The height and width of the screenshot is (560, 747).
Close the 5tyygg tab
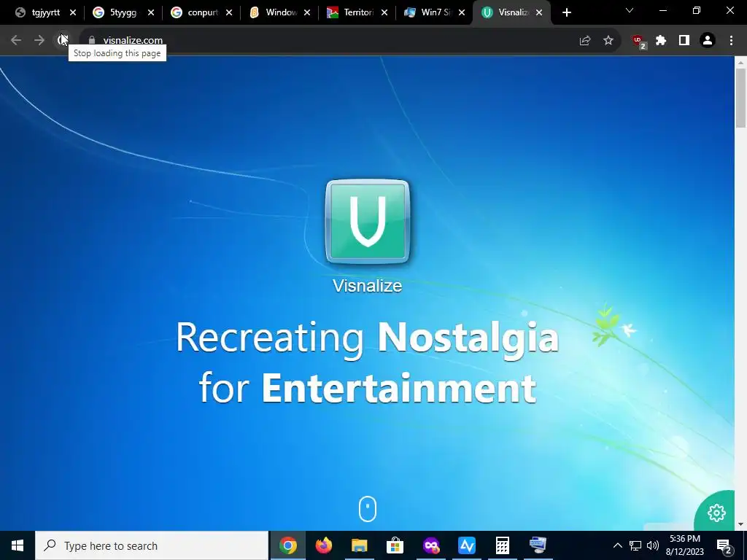[151, 12]
